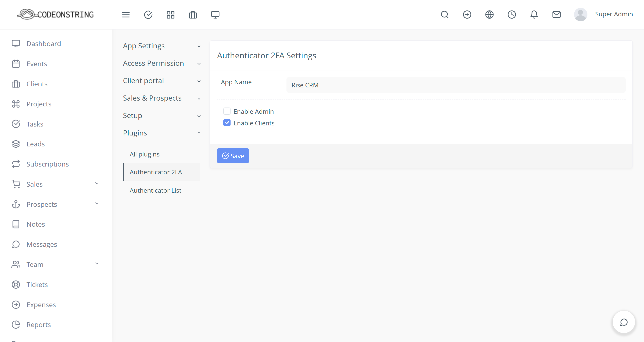Open the Authenticator List item

pos(155,190)
